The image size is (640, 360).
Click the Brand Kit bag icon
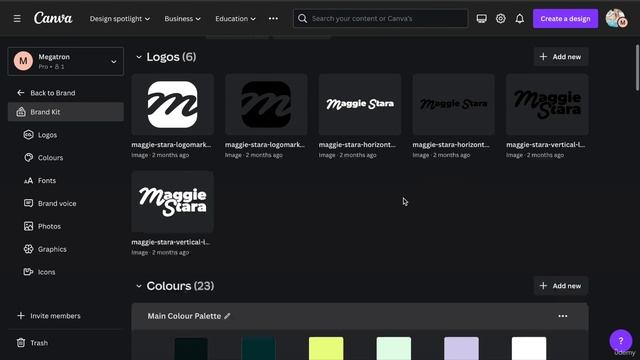point(21,112)
